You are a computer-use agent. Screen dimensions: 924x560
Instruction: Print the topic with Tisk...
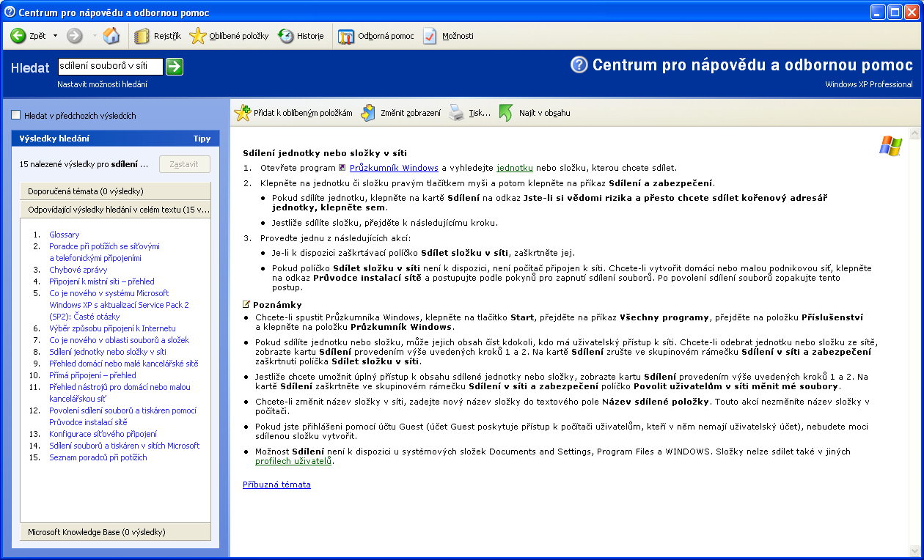470,113
